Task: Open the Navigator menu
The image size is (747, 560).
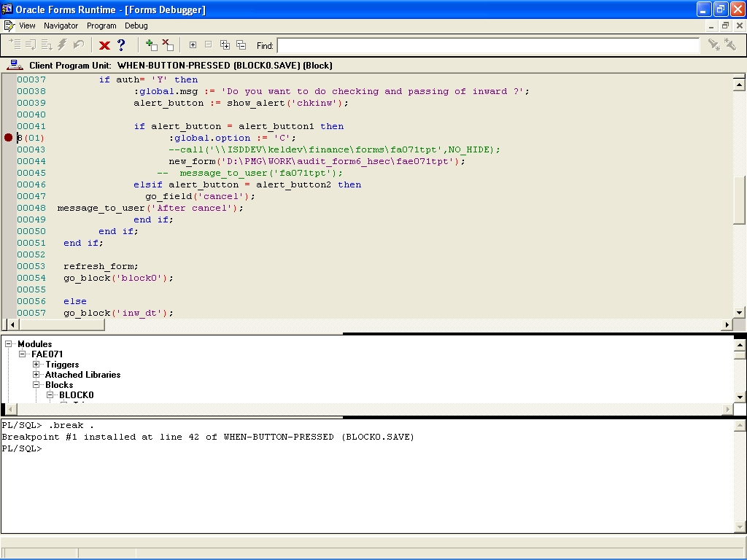Action: 61,26
